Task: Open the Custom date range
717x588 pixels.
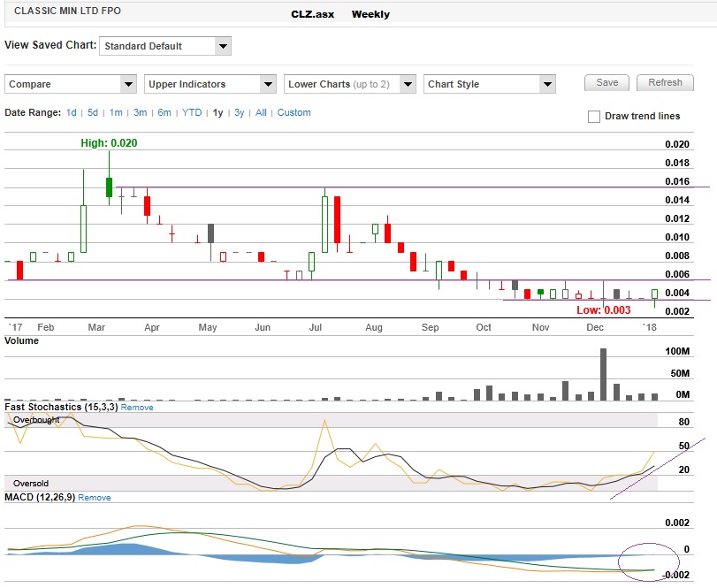Action: [x=294, y=112]
